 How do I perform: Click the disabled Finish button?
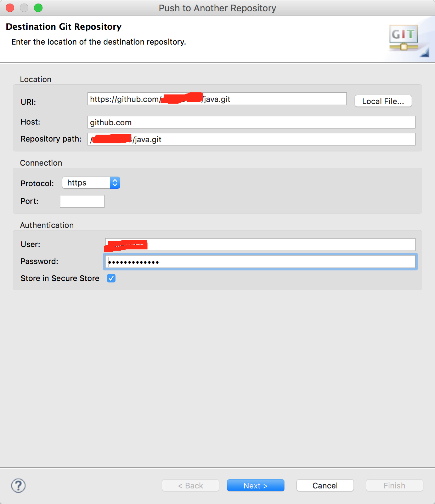coord(394,486)
